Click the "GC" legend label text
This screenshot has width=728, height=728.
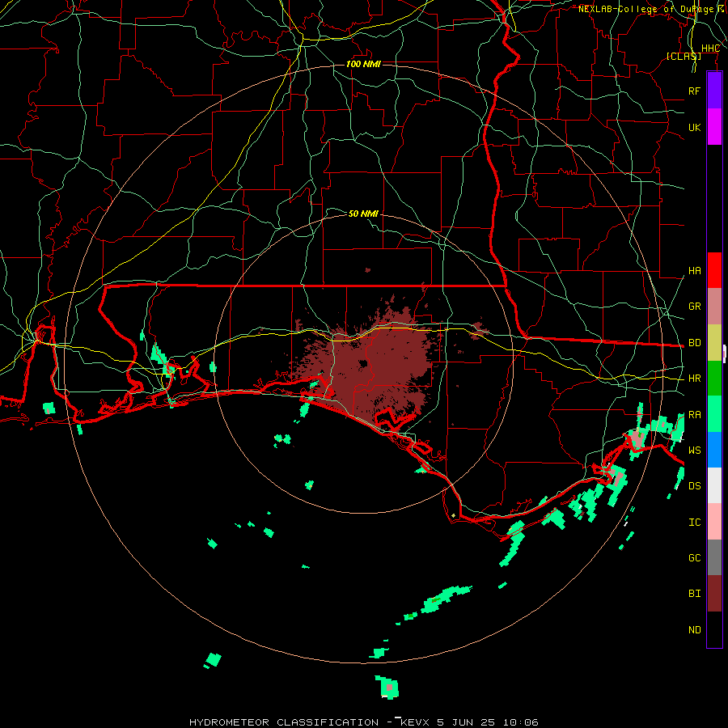(x=694, y=558)
